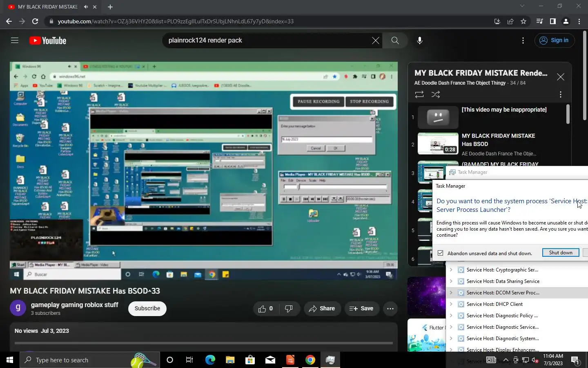This screenshot has height=368, width=588.
Task: Toggle playlist shuffle
Action: tap(436, 94)
